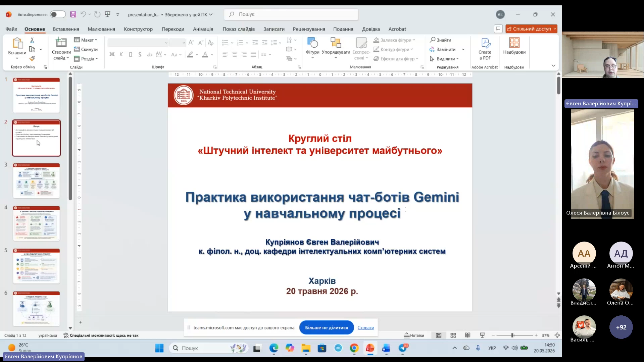Toggle the Нотатки notes pane
Viewport: 644px width, 362px height.
[x=414, y=335]
